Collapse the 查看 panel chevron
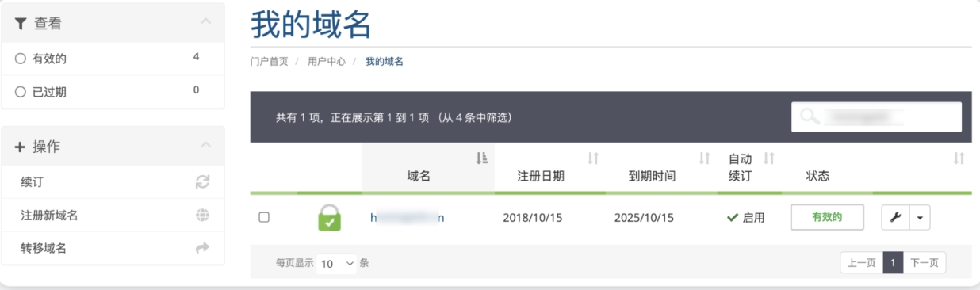This screenshot has height=290, width=980. point(206,21)
